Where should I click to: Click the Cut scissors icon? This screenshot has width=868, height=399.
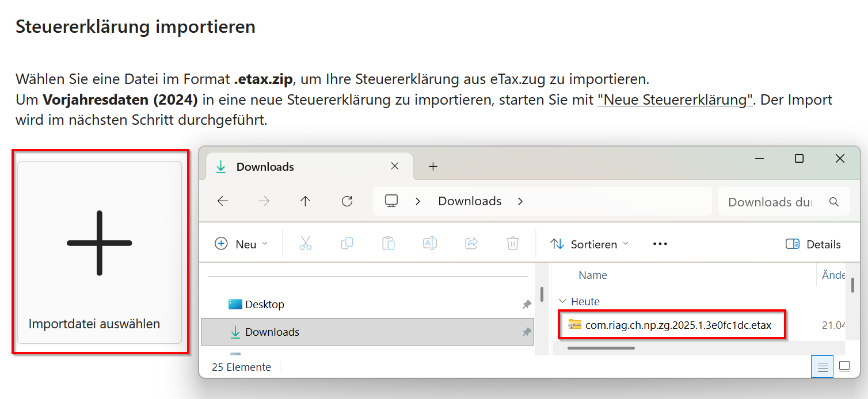pyautogui.click(x=306, y=244)
